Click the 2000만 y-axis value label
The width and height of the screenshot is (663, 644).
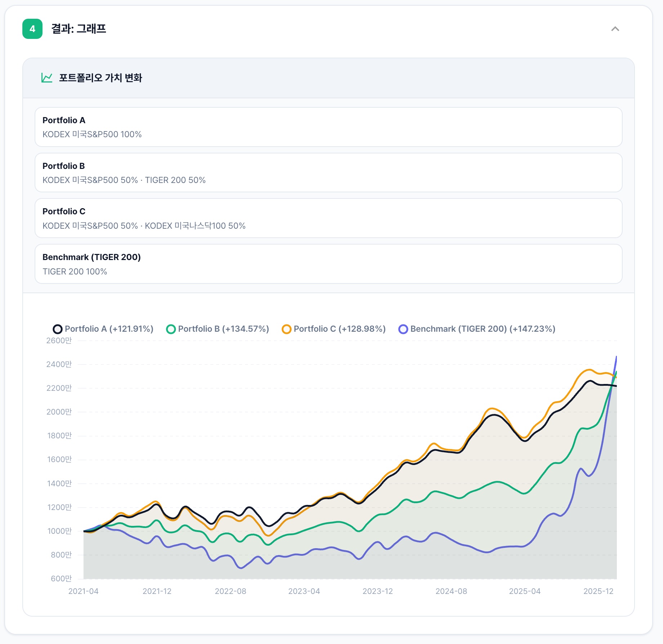pos(59,412)
